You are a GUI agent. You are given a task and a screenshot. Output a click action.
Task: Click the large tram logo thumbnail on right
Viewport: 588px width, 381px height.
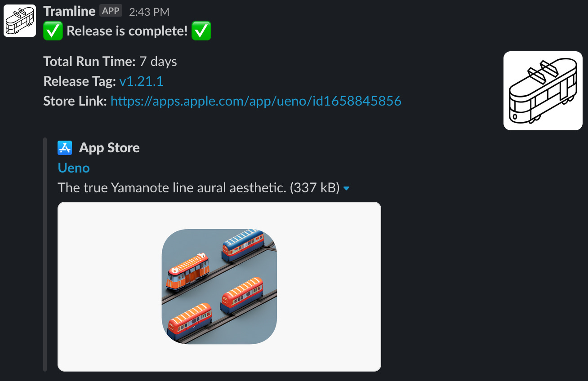coord(543,91)
